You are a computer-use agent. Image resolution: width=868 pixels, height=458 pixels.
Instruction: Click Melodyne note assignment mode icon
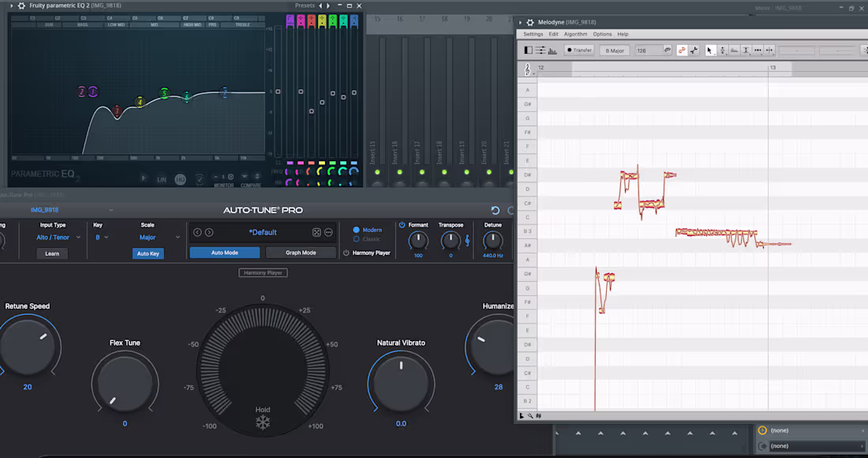682,51
